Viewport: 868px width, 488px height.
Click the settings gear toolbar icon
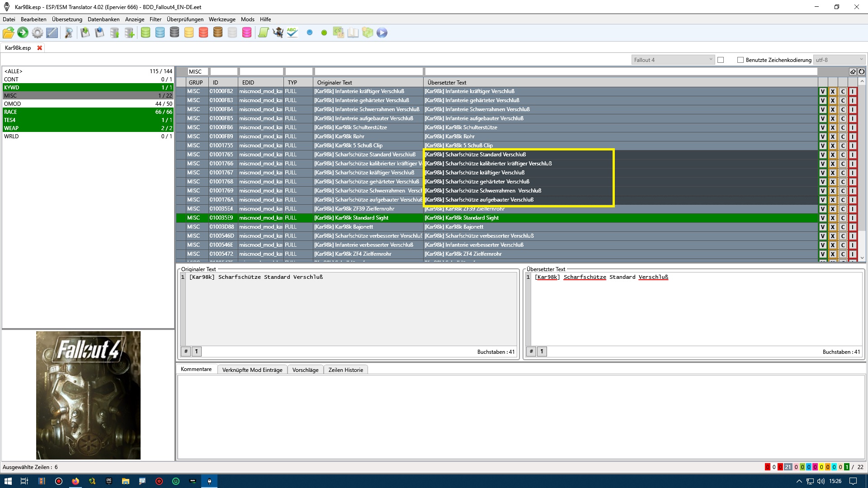pyautogui.click(x=38, y=33)
